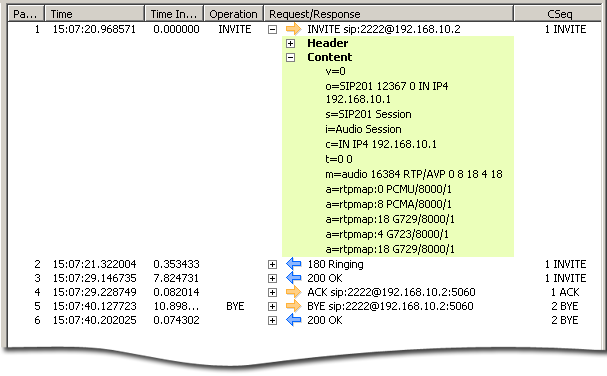Click the orange arrow icon for INVITE request
607x376 pixels.
click(293, 29)
